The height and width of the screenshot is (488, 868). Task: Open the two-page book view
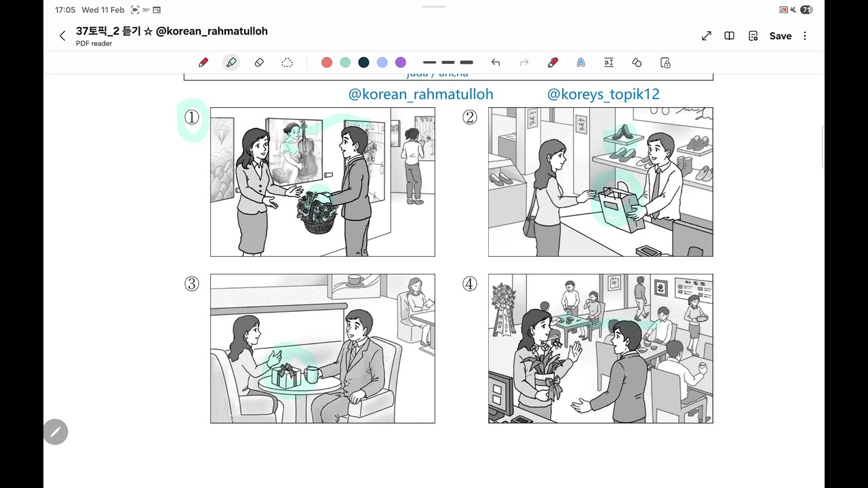(x=730, y=36)
